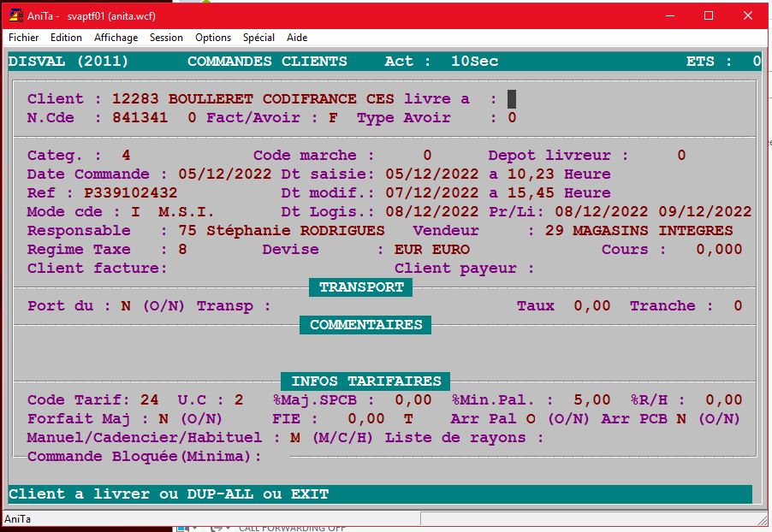Image resolution: width=772 pixels, height=532 pixels.
Task: Toggle the Arr PCB N (O/N) value
Action: coord(681,419)
